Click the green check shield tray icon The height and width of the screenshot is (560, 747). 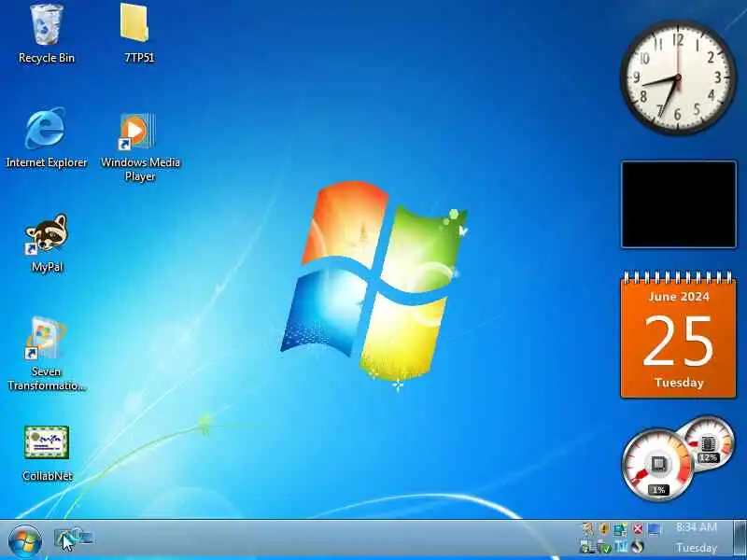point(605,548)
